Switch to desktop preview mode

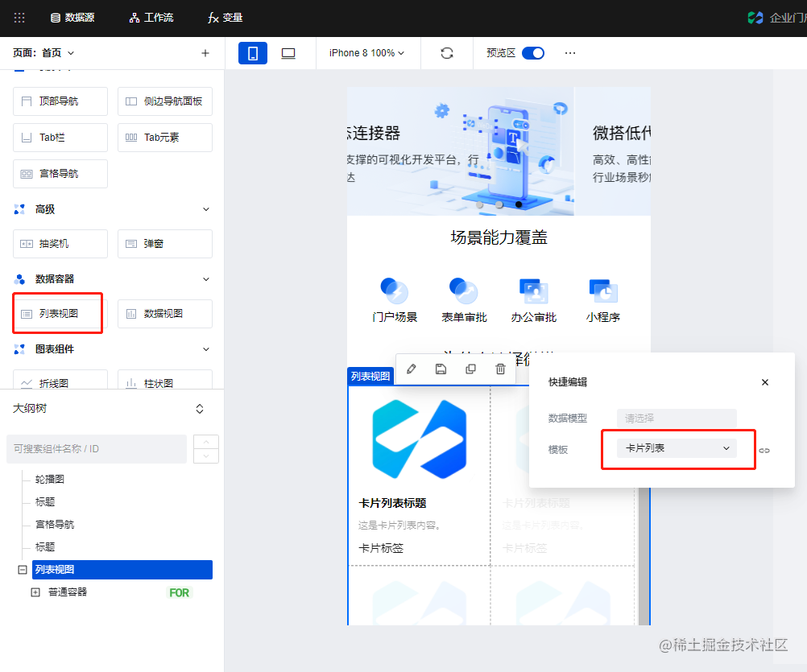288,53
